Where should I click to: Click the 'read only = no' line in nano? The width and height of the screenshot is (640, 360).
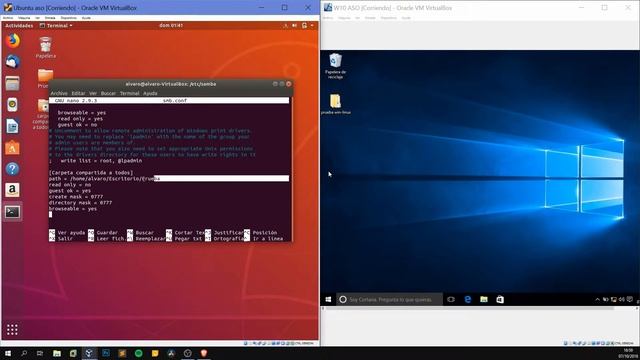click(x=70, y=185)
